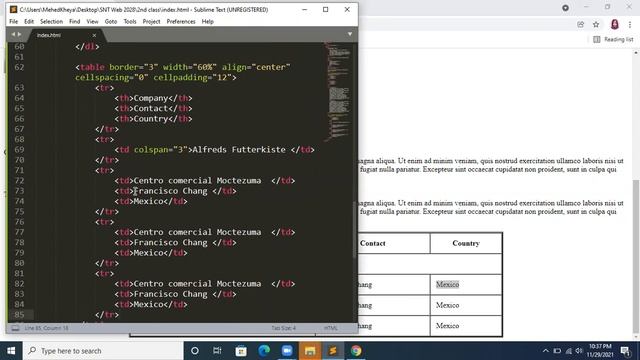Click the Chrome share page icon
This screenshot has height=360, width=640.
[x=580, y=24]
